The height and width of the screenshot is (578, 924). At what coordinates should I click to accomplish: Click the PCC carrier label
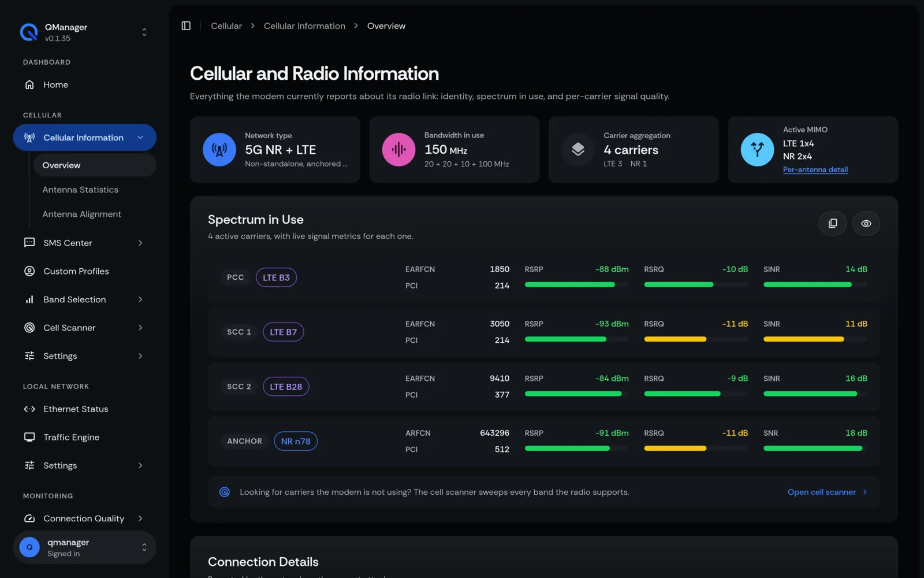(x=235, y=277)
